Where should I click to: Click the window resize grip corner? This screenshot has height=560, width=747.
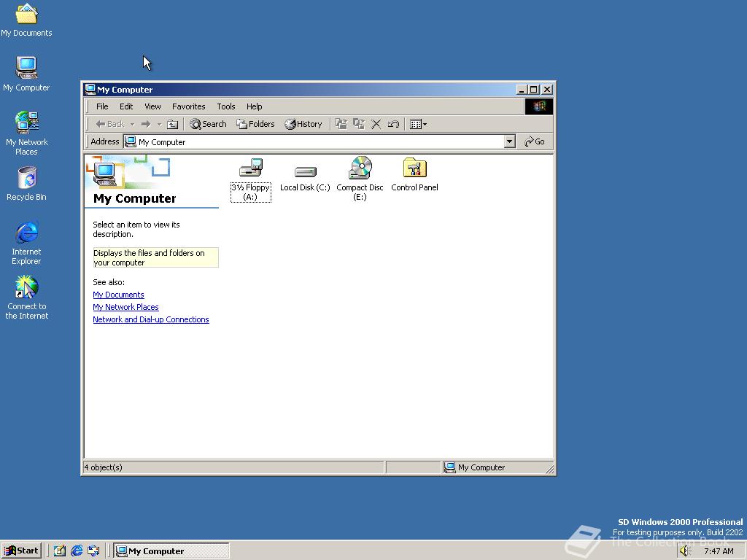tap(550, 470)
